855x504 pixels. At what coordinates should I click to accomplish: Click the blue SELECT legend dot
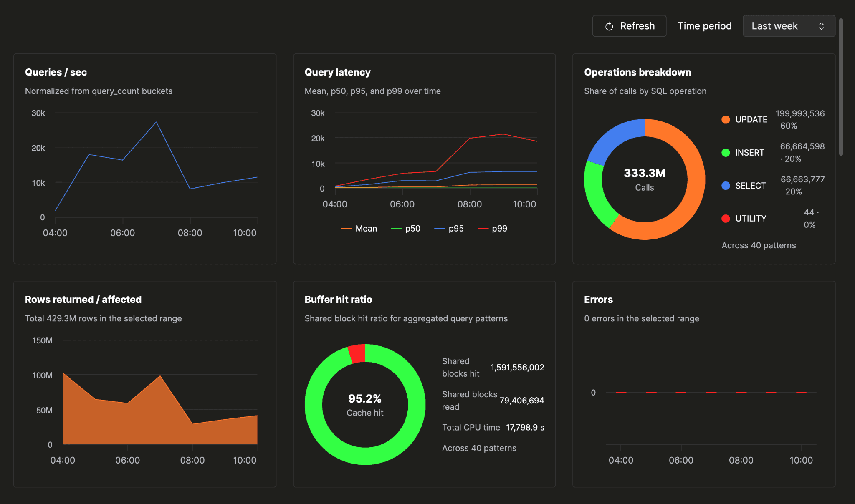click(x=726, y=186)
